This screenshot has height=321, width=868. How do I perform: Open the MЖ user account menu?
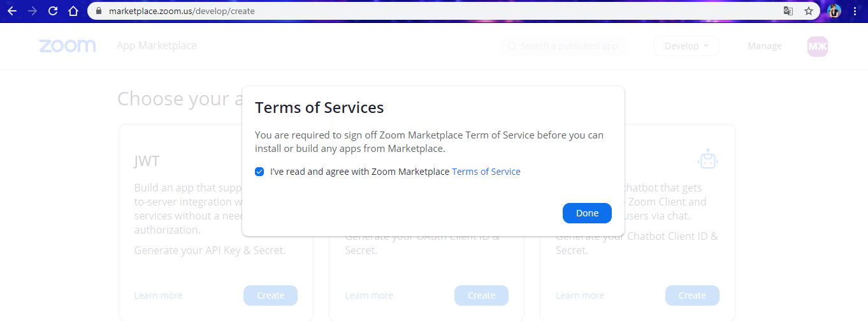[x=818, y=46]
